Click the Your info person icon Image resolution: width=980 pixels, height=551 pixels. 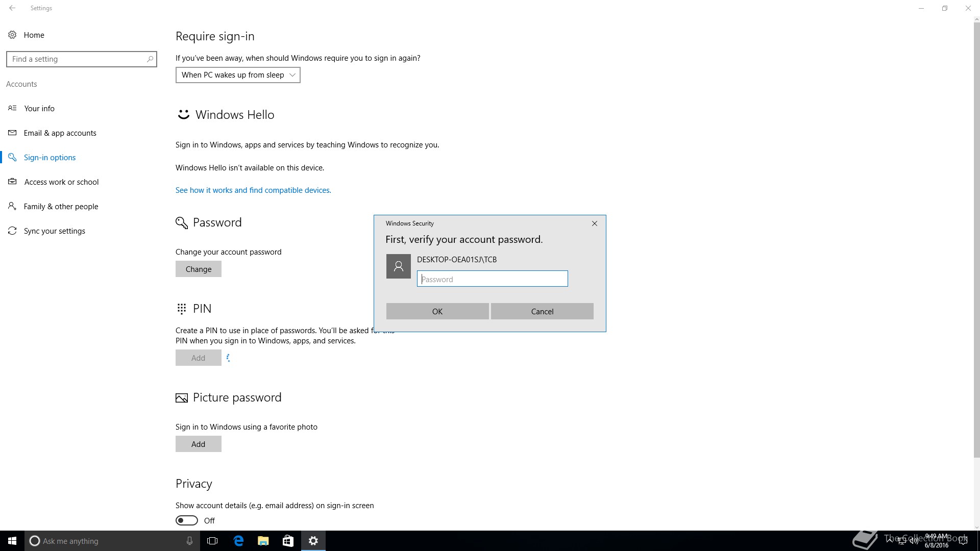[x=12, y=108]
